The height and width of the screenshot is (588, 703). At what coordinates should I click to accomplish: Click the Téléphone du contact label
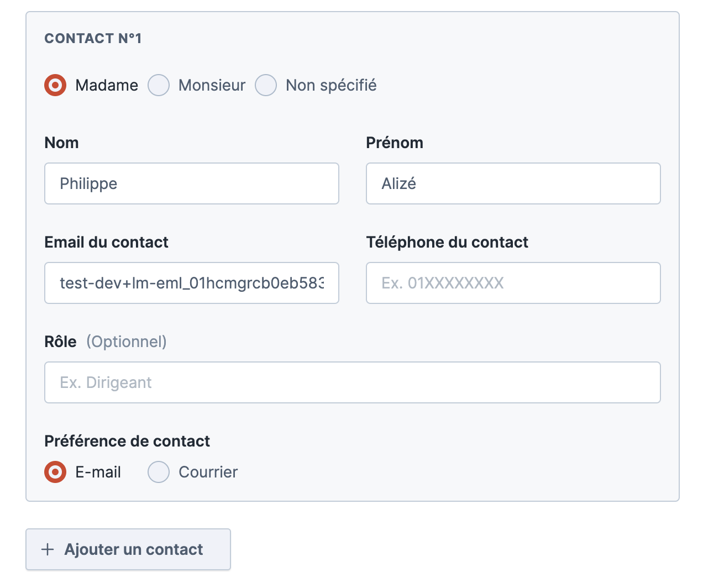coord(447,242)
